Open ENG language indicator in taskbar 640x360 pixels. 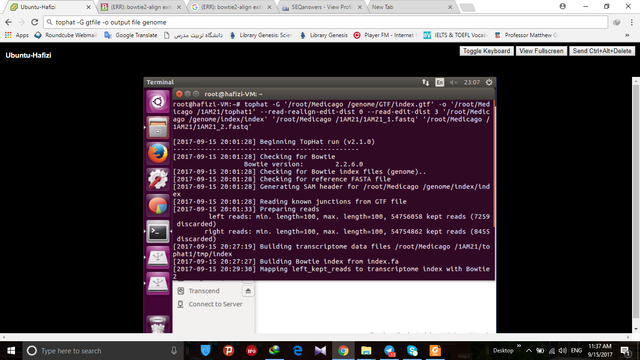click(x=576, y=351)
